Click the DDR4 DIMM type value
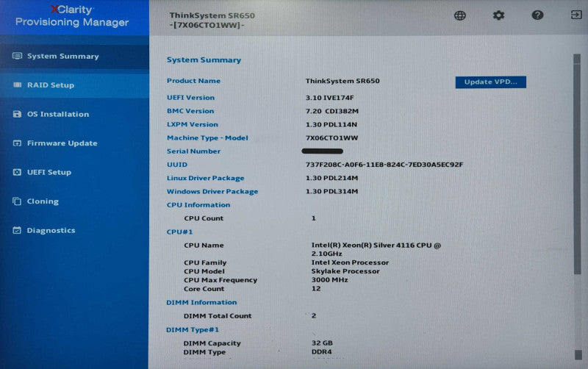The image size is (588, 369). click(x=322, y=352)
